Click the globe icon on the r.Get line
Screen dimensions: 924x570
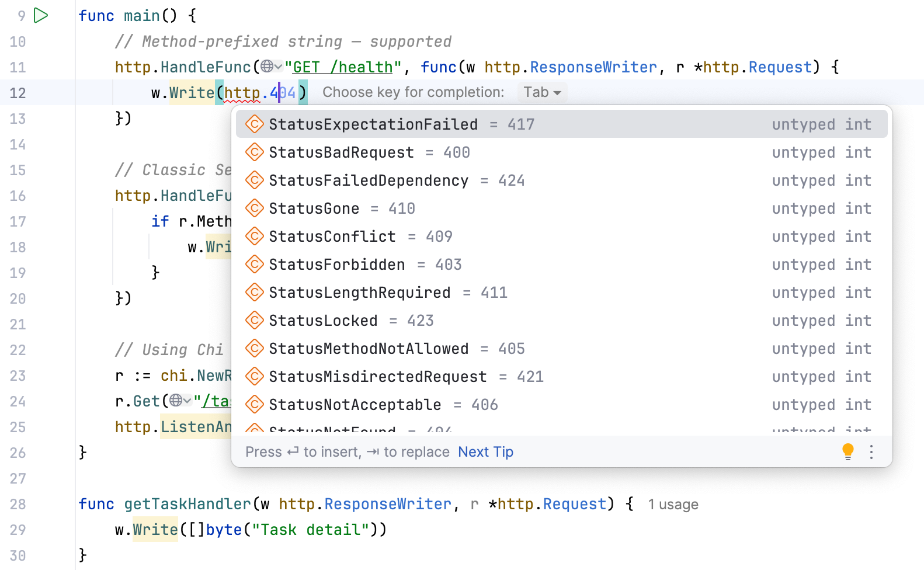coord(176,401)
